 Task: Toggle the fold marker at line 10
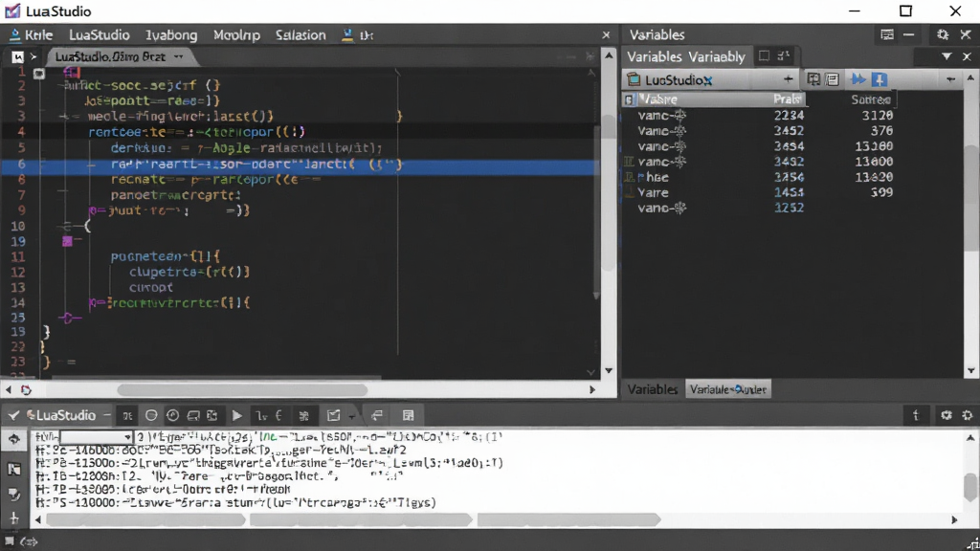(x=66, y=226)
